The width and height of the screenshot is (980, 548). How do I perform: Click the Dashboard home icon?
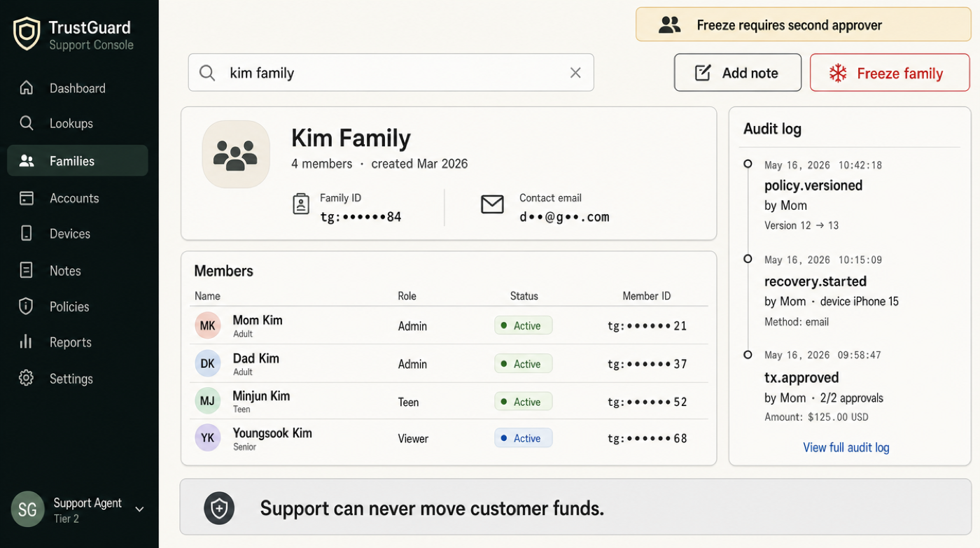pyautogui.click(x=27, y=87)
